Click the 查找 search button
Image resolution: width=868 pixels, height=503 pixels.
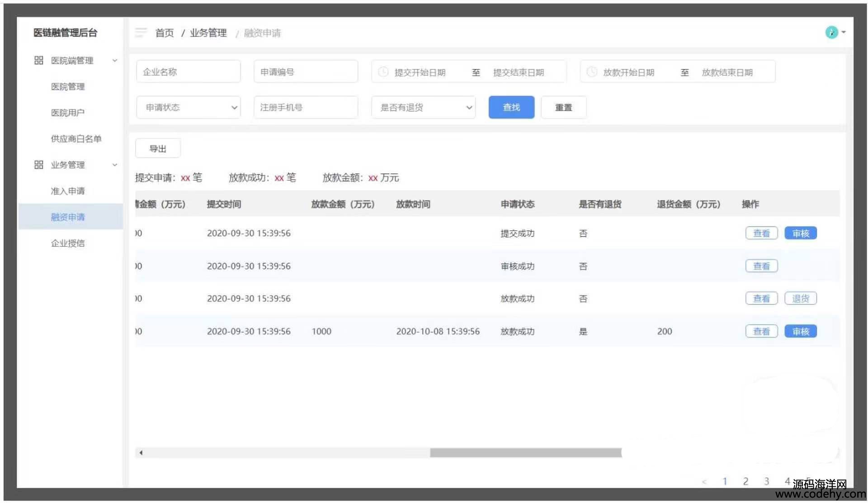point(511,108)
